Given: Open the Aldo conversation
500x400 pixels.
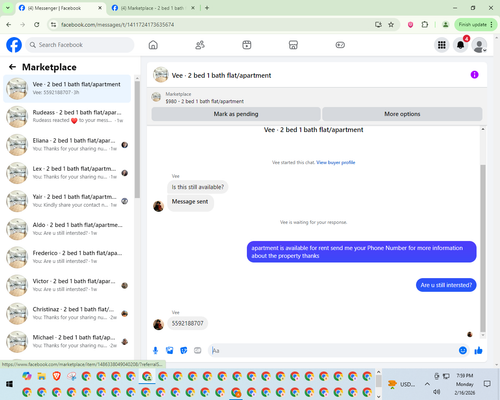Looking at the screenshot, I should 67,229.
